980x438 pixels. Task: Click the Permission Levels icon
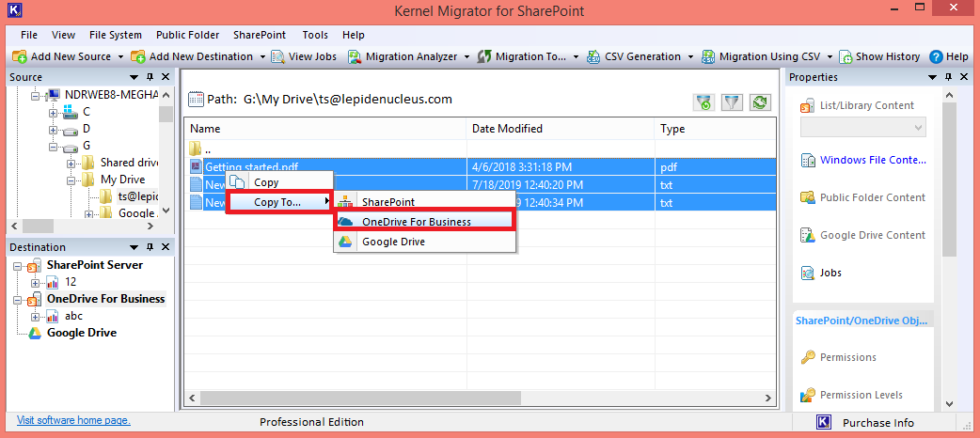click(808, 395)
